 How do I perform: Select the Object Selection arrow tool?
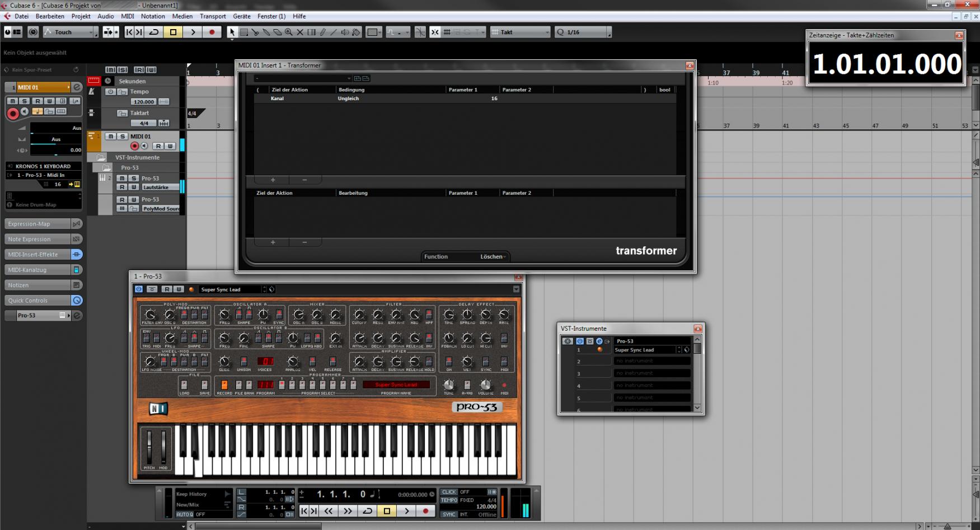point(232,32)
